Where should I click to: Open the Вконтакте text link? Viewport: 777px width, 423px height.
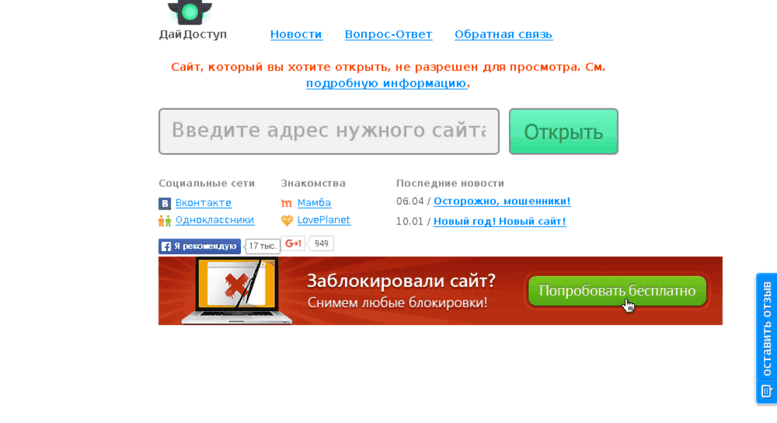point(203,203)
